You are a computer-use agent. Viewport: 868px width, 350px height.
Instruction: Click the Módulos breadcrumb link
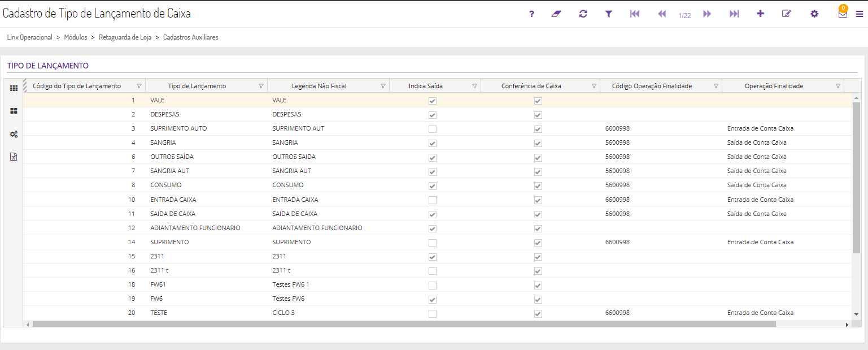76,37
